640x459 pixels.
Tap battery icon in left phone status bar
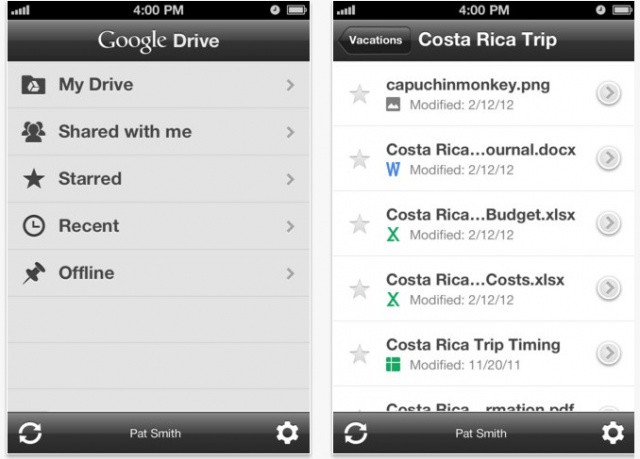(x=296, y=10)
